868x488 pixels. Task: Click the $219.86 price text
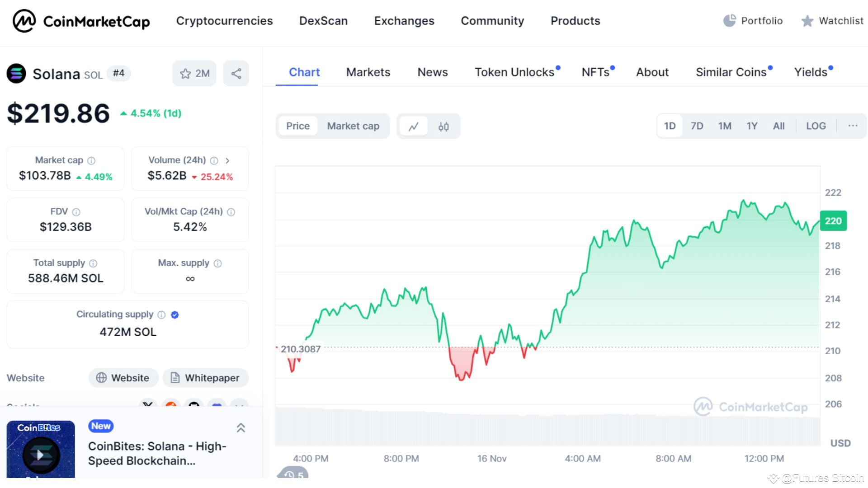[58, 113]
